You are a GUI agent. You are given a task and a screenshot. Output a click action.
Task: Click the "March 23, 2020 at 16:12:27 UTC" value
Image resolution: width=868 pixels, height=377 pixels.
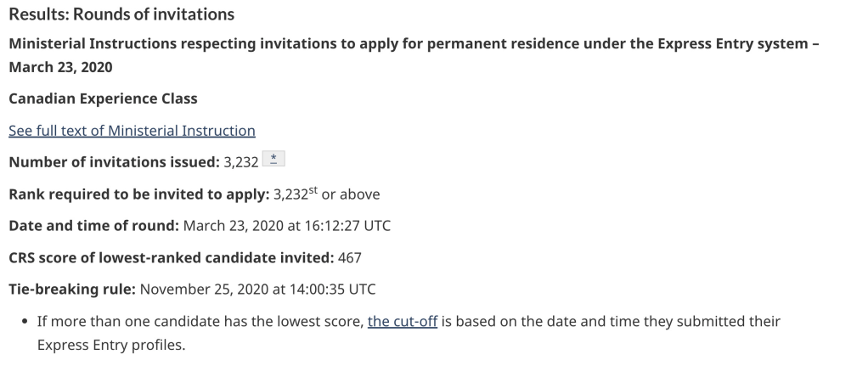(x=287, y=226)
